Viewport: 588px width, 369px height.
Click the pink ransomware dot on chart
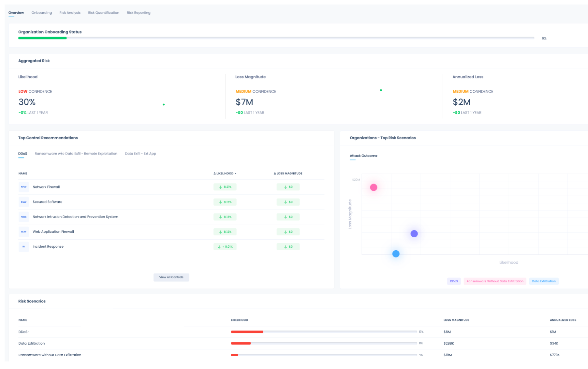[374, 187]
